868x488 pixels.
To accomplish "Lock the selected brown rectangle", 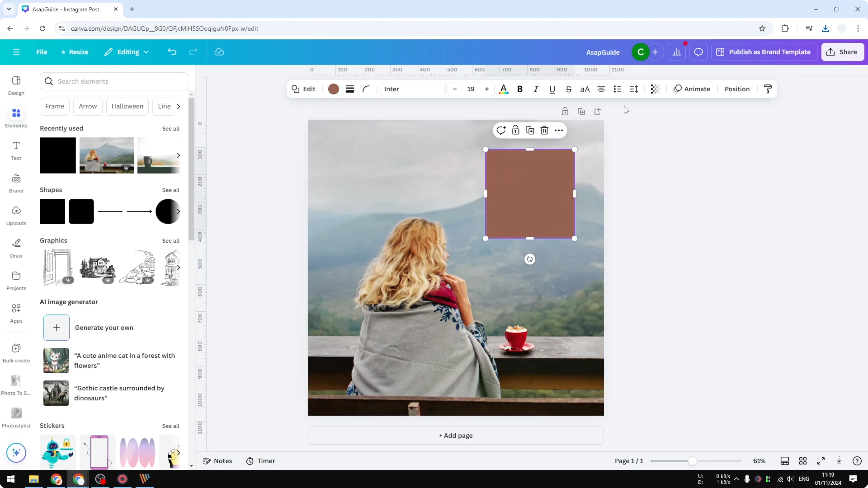I will pyautogui.click(x=516, y=130).
